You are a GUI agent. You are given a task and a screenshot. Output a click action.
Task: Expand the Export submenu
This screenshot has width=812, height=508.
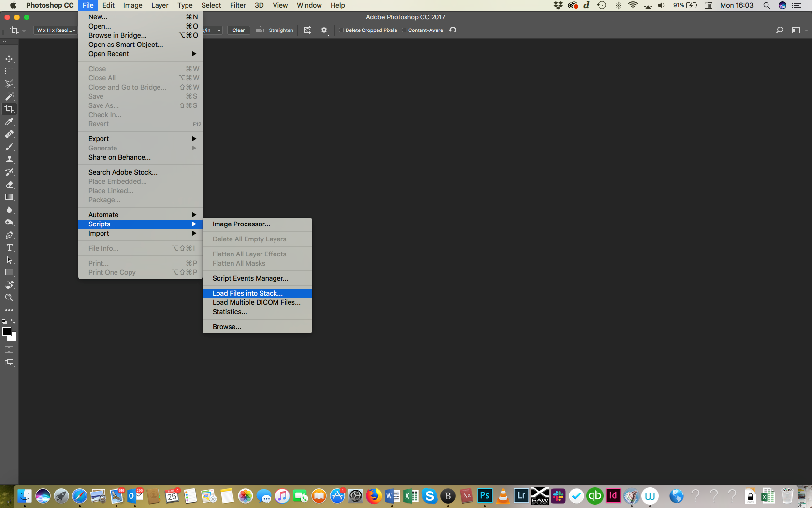140,139
